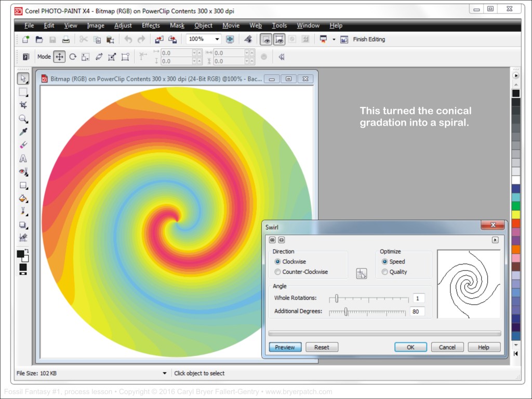Select the Fill bucket tool
The image size is (532, 399).
point(23,198)
